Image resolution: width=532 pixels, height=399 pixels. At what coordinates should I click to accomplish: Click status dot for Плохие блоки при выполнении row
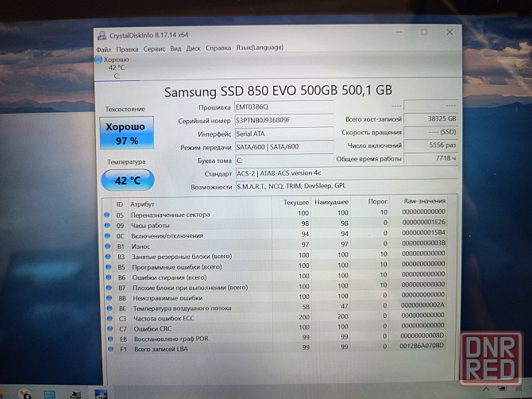[109, 287]
